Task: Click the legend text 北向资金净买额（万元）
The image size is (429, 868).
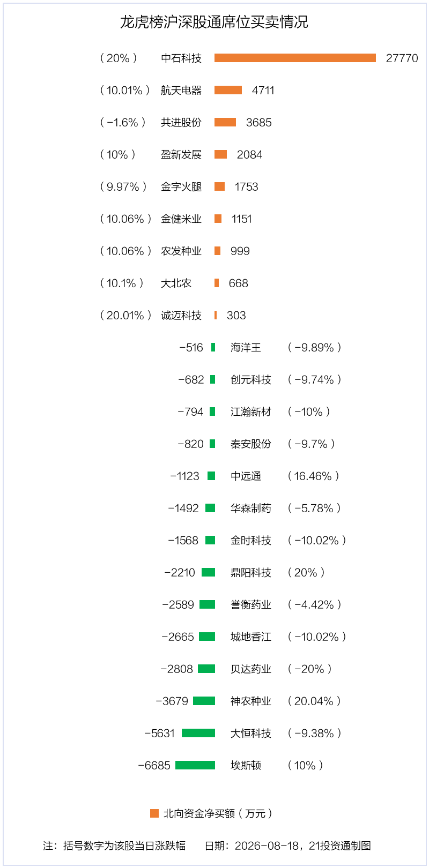Action: (218, 813)
